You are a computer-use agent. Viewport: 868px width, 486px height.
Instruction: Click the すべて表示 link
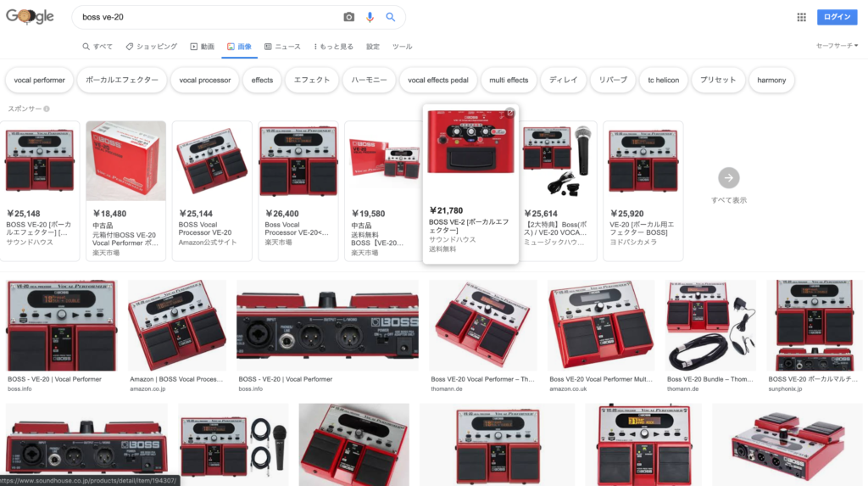click(728, 200)
